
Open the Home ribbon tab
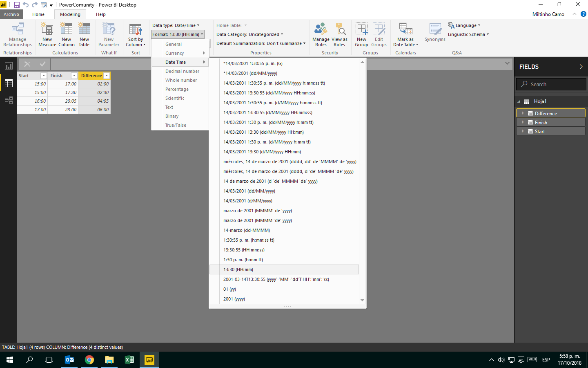coord(38,14)
